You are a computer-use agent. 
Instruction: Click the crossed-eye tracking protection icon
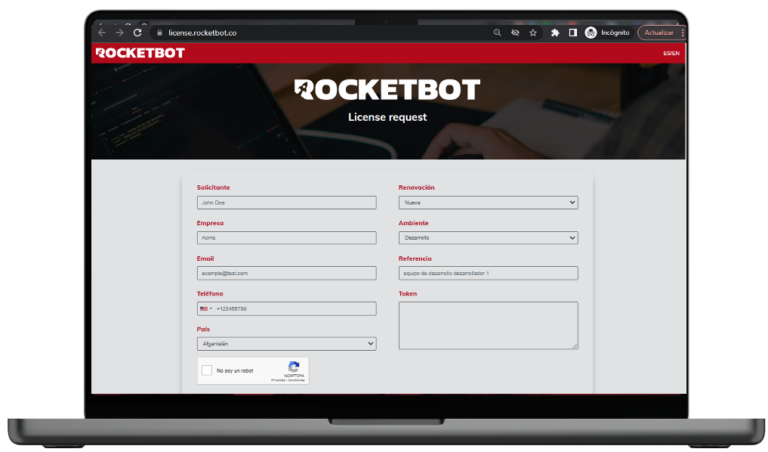(x=515, y=33)
